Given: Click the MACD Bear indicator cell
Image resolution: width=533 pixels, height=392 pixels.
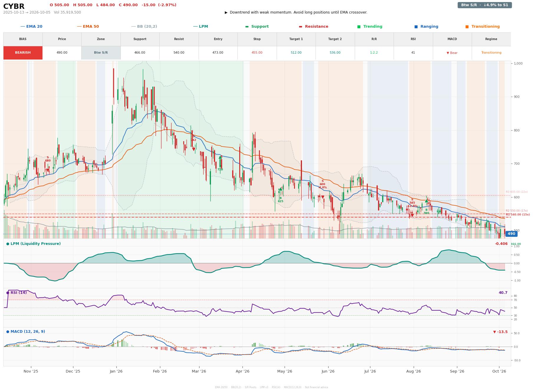Looking at the screenshot, I should point(452,53).
